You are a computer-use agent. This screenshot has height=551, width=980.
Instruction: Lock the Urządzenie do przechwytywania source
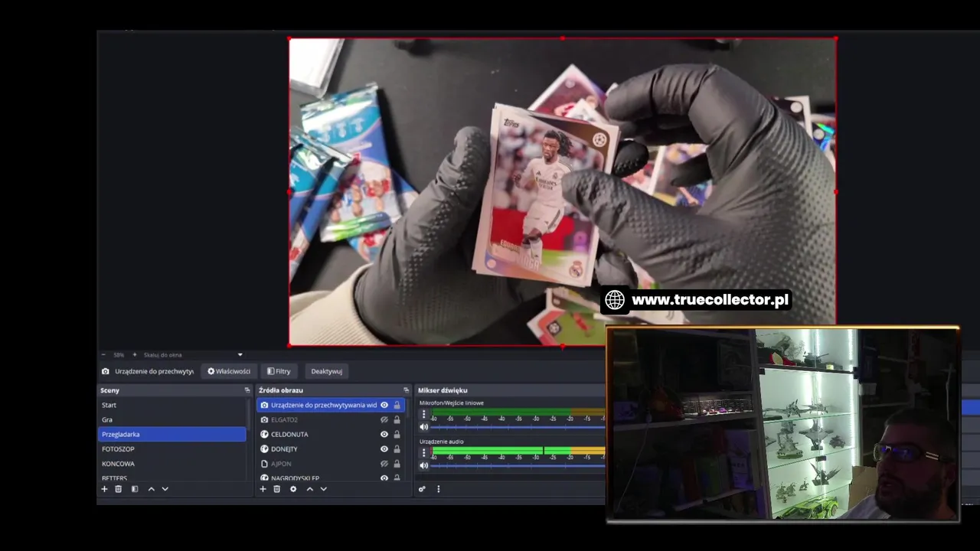click(397, 405)
